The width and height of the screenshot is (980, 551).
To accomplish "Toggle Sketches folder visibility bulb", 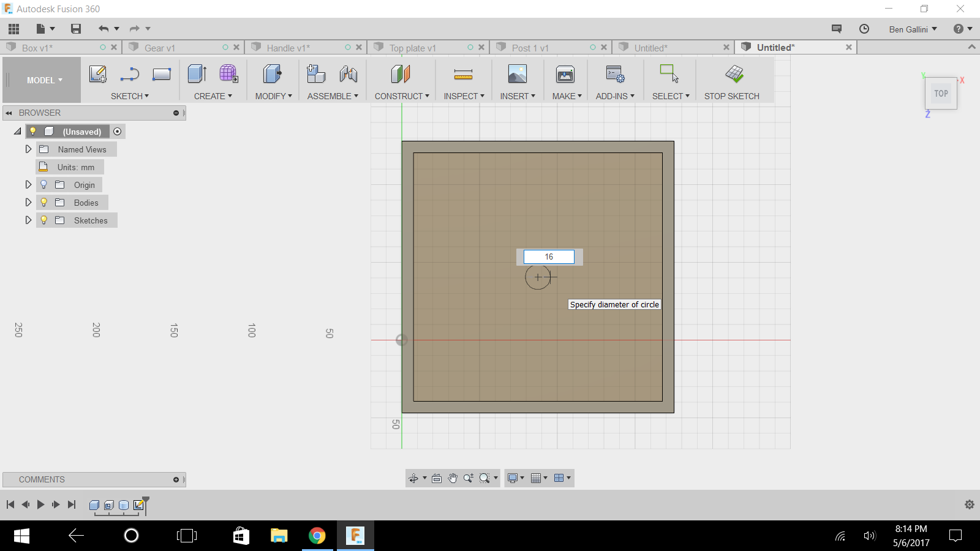I will pos(43,220).
